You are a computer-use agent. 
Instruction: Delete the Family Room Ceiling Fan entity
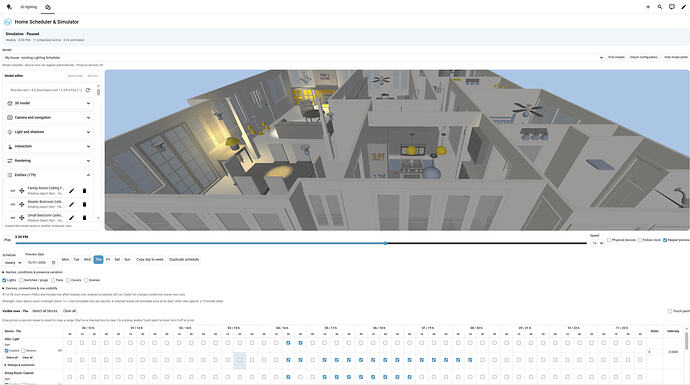tap(84, 191)
